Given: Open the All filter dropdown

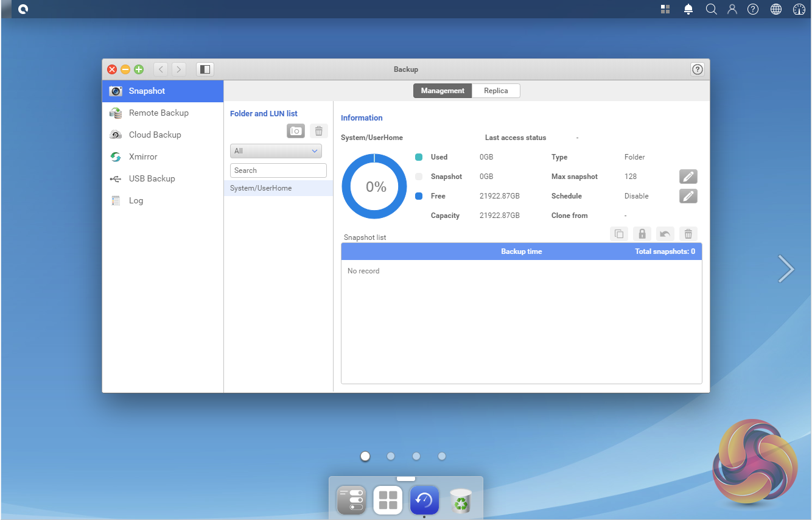Looking at the screenshot, I should [x=276, y=151].
